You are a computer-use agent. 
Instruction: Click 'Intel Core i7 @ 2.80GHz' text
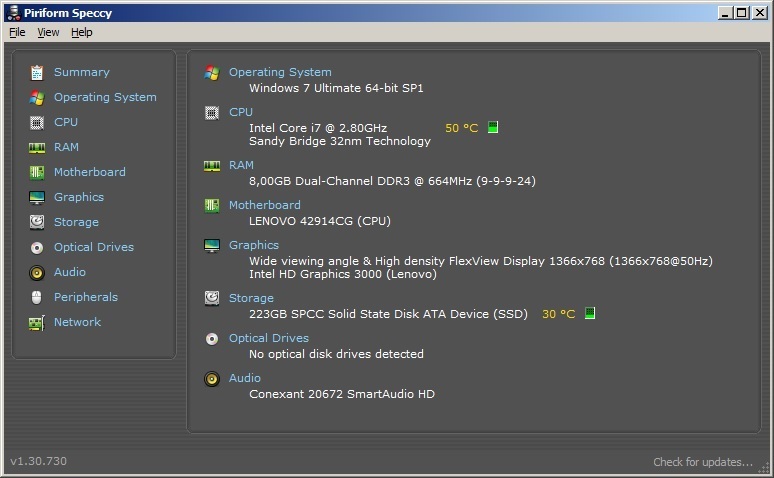(x=318, y=128)
